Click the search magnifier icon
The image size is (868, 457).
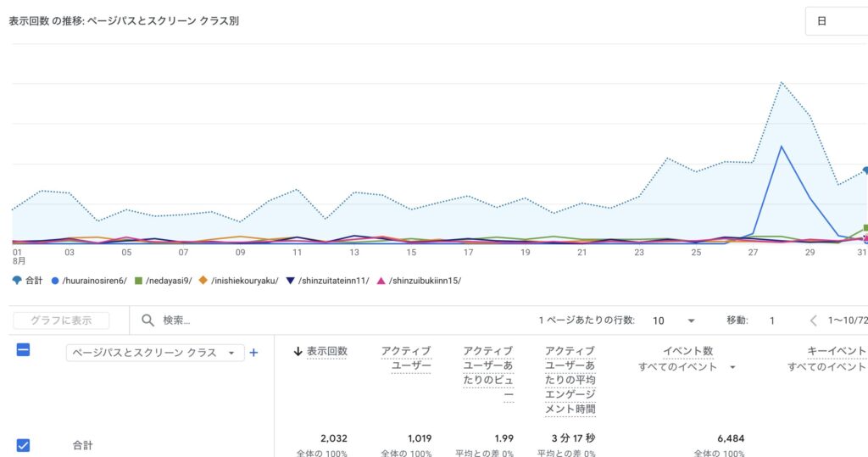coord(147,320)
